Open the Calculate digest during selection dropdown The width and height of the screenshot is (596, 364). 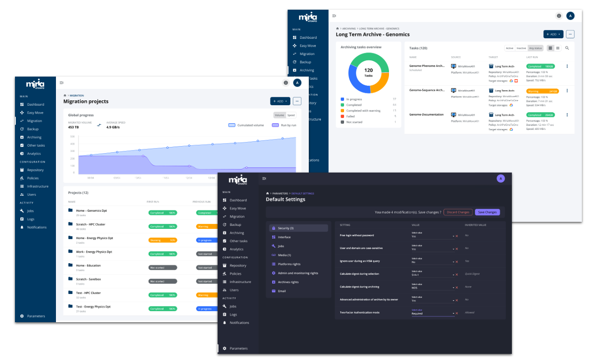(453, 275)
